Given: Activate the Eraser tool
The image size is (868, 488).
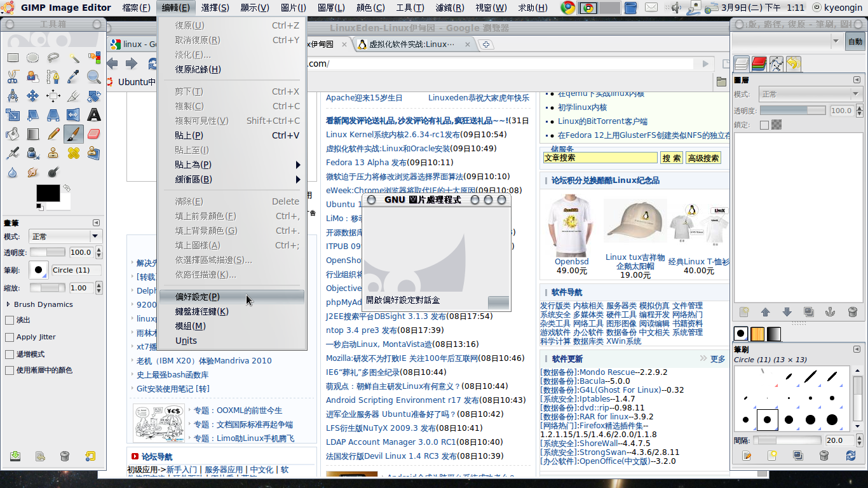Looking at the screenshot, I should click(94, 134).
